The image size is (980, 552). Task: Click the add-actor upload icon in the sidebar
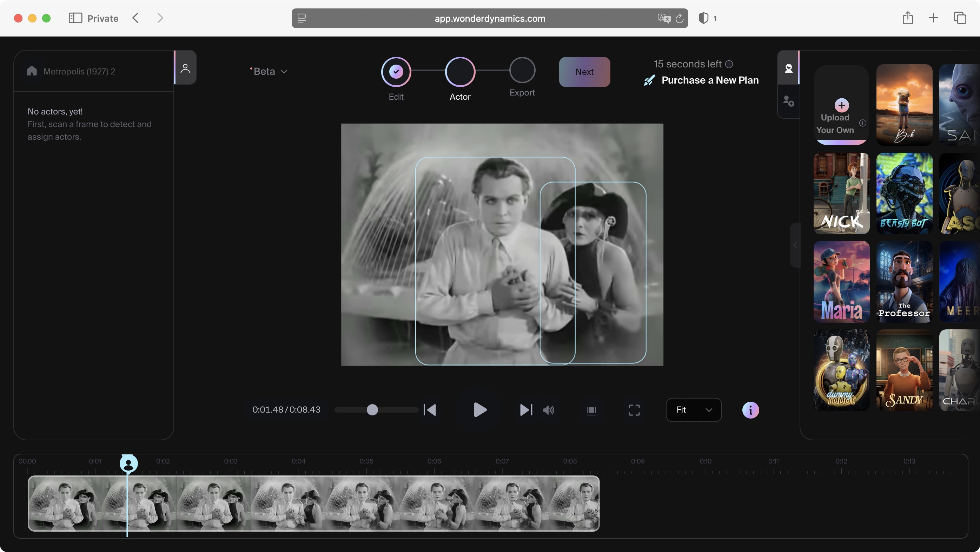point(789,101)
